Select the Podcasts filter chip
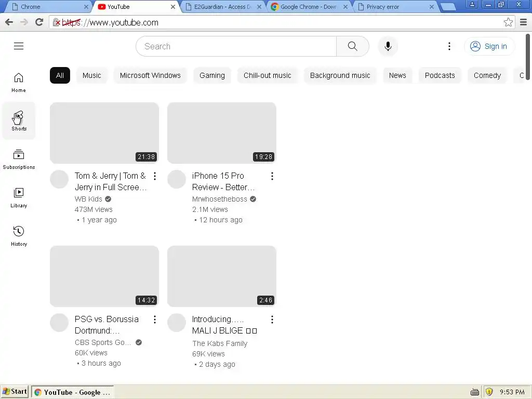Screen dimensions: 532x399 440,75
